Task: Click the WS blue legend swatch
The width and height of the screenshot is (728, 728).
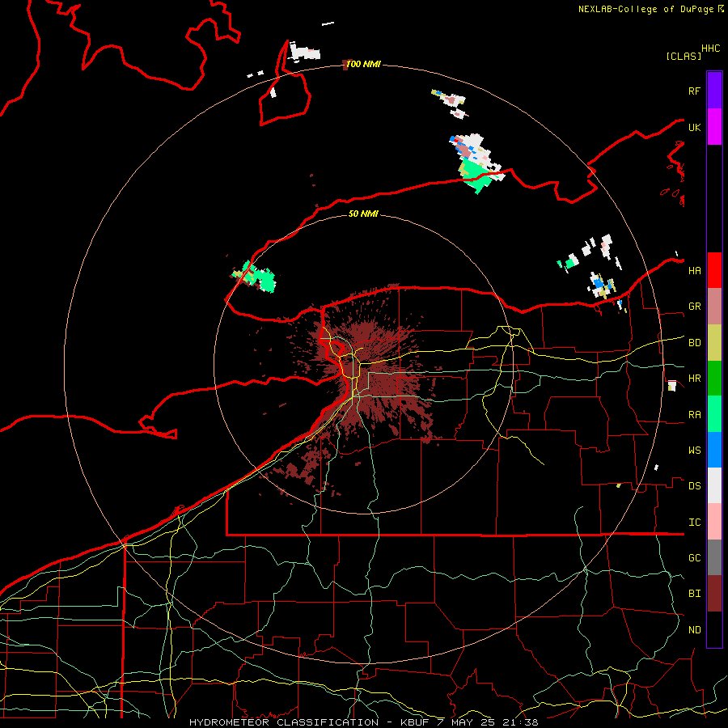Action: click(x=714, y=450)
